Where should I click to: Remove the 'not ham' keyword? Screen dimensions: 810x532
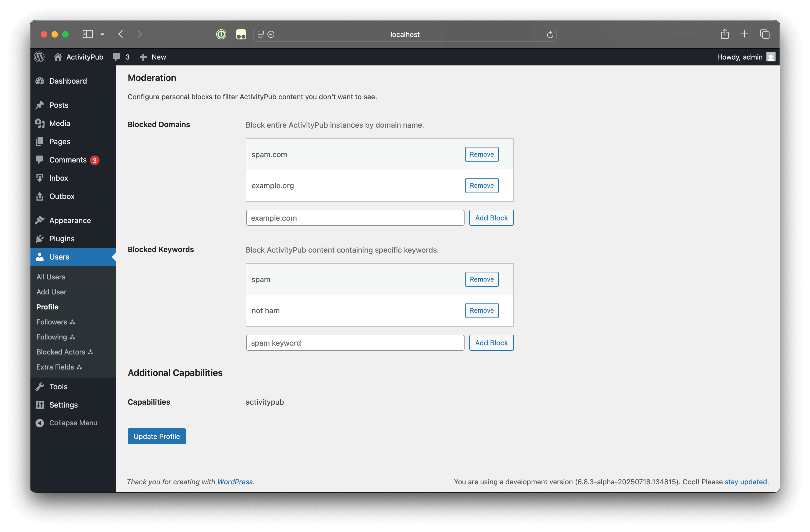[x=481, y=310]
